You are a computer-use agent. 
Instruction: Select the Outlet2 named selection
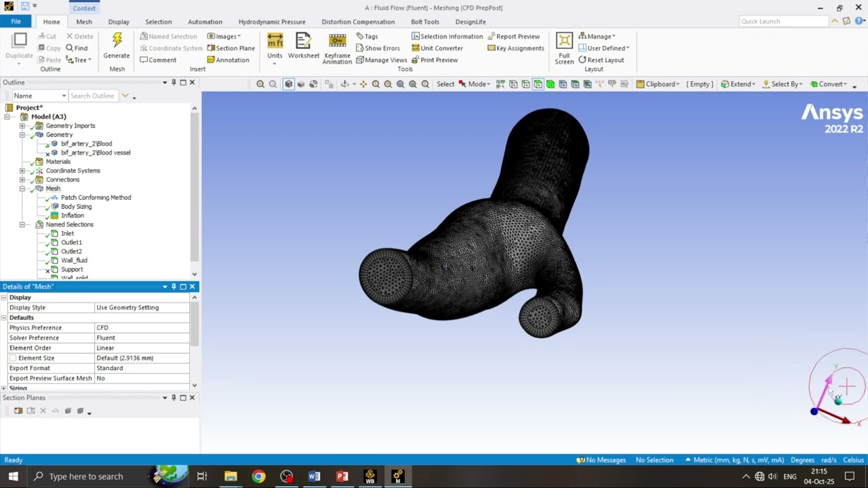pyautogui.click(x=71, y=251)
